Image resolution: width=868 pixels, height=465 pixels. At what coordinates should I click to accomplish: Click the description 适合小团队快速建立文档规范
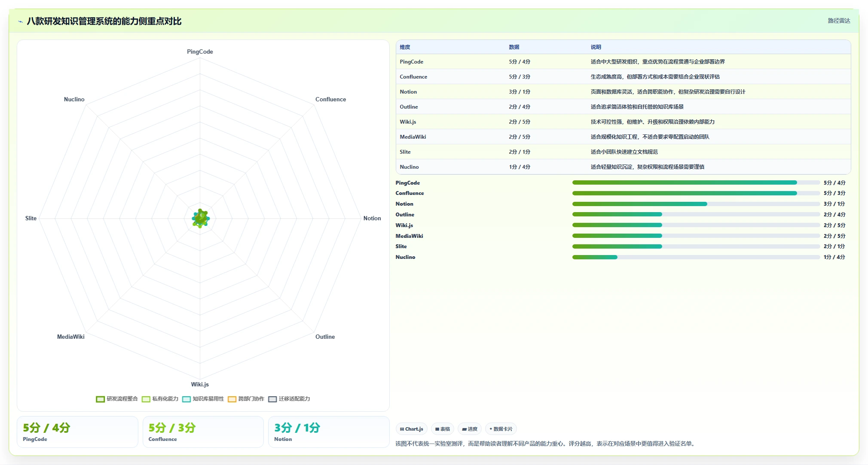tap(624, 152)
